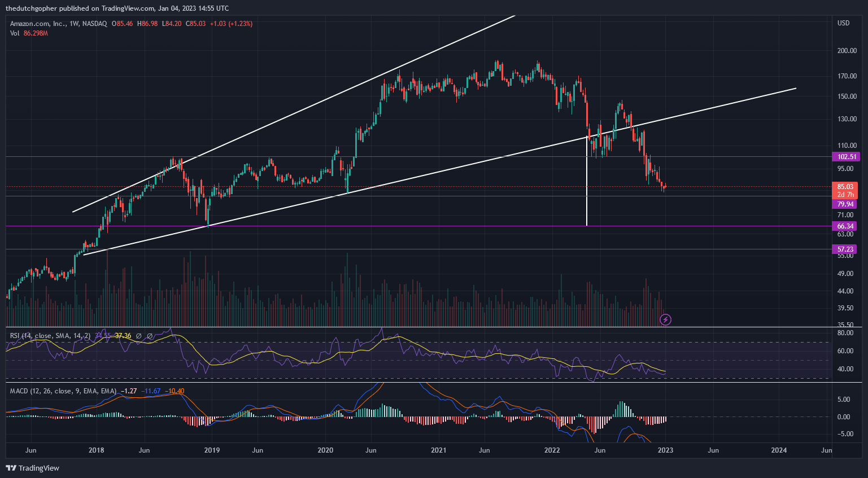
Task: Click the +1.03 (+1.23%) change value
Action: pyautogui.click(x=231, y=24)
